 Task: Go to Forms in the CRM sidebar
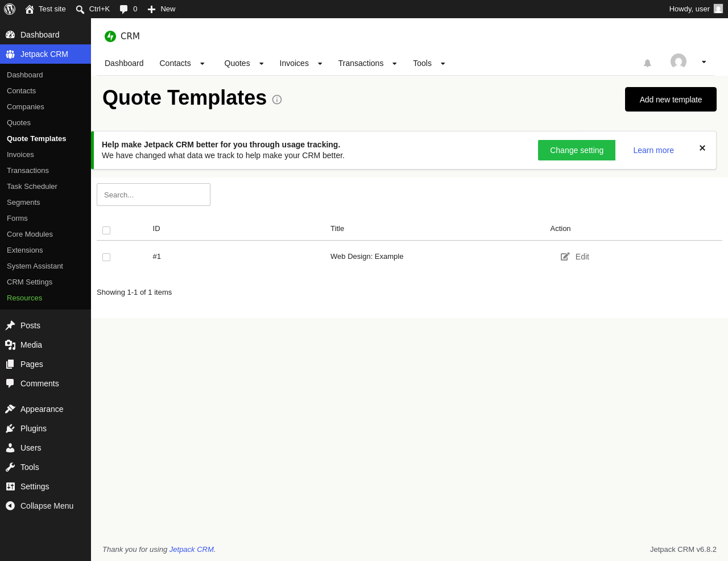17,218
